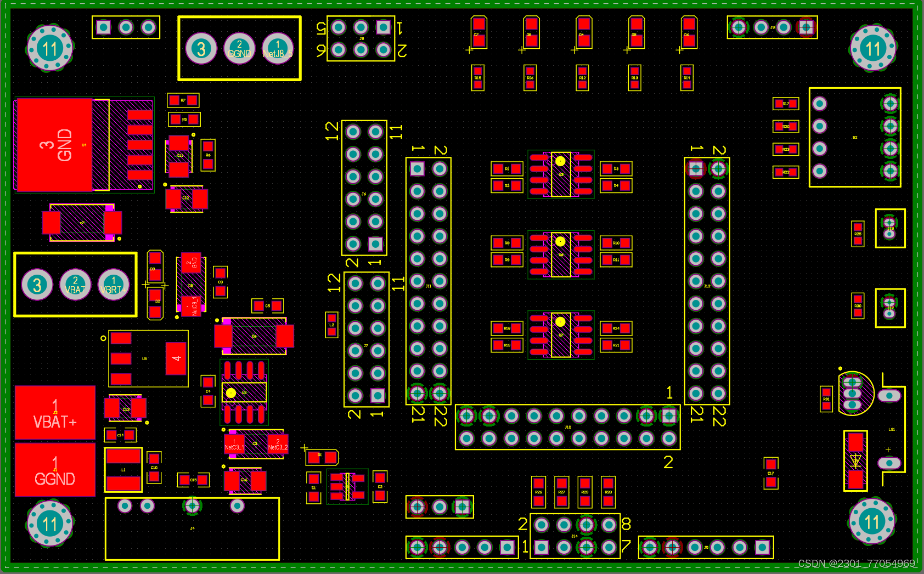Select the VBAT+ labeled pad
Image resolution: width=924 pixels, height=574 pixels.
pyautogui.click(x=55, y=413)
